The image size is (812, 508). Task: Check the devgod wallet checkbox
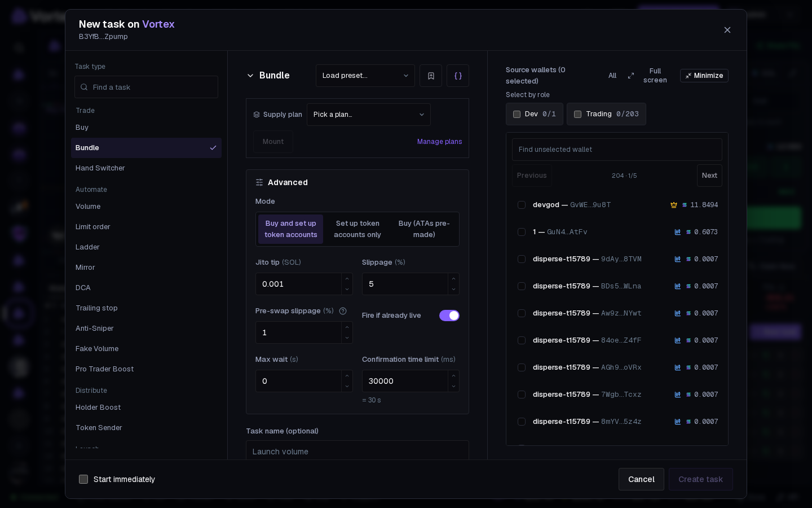pyautogui.click(x=522, y=205)
